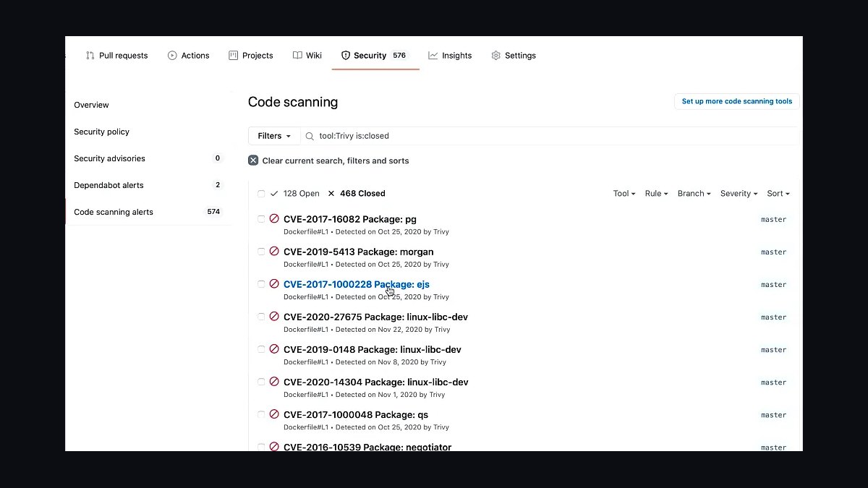Open the Severity filter dropdown
The width and height of the screenshot is (868, 488).
click(739, 194)
